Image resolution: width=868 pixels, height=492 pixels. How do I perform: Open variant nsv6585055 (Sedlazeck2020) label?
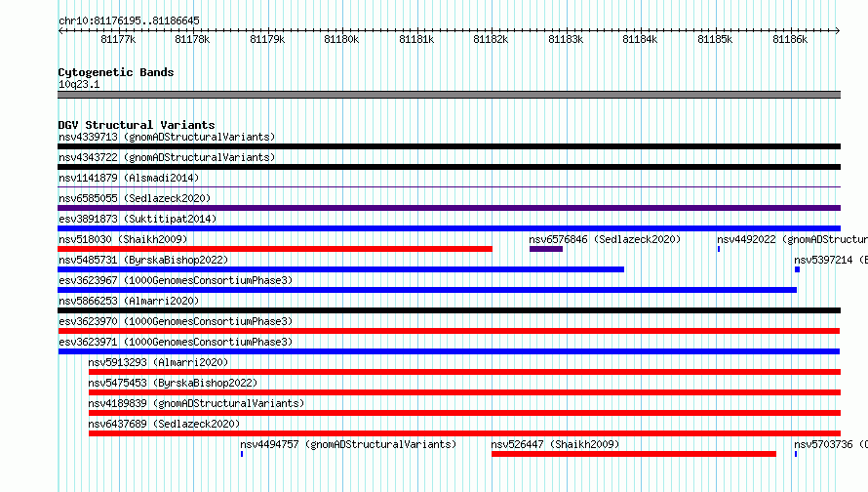pos(135,198)
